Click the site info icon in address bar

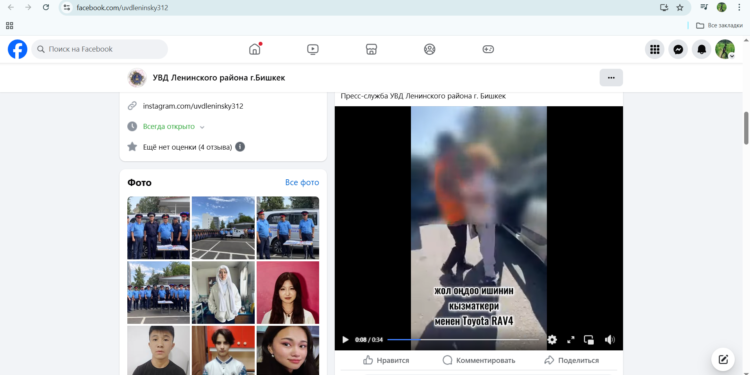67,8
